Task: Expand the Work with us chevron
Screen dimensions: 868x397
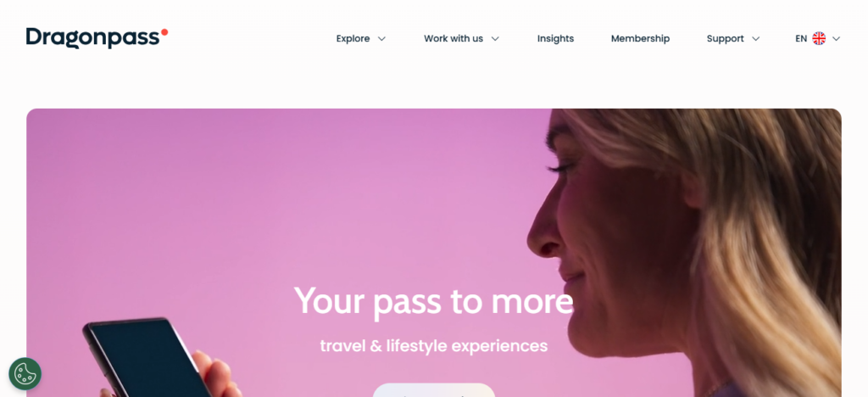Action: click(x=495, y=39)
